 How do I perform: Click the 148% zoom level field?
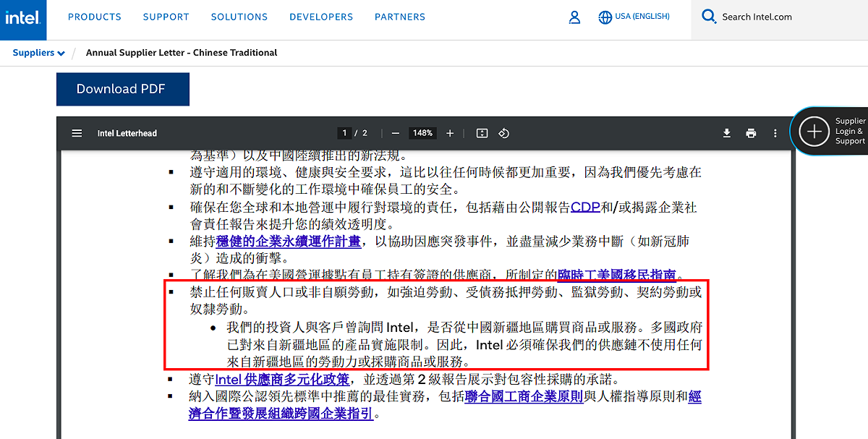click(x=422, y=133)
